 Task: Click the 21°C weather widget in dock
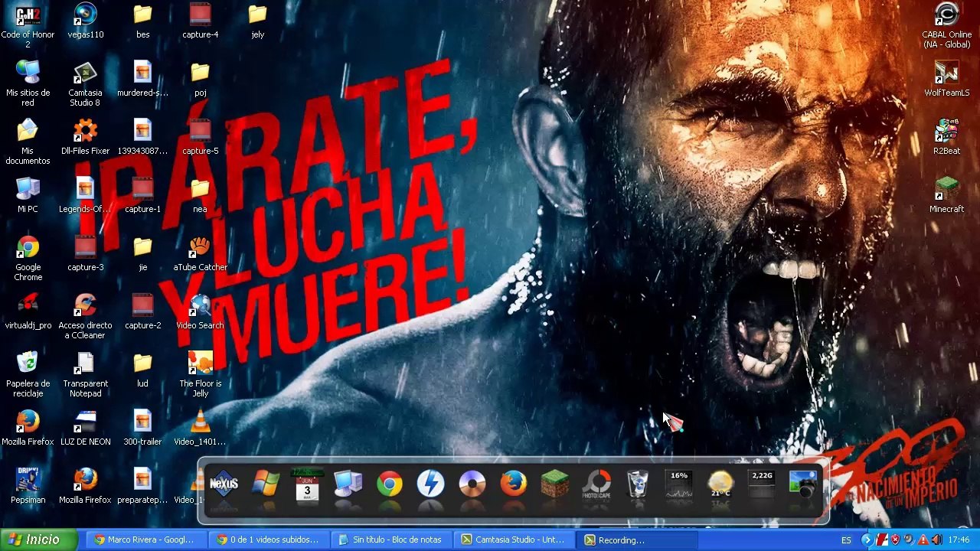click(720, 484)
